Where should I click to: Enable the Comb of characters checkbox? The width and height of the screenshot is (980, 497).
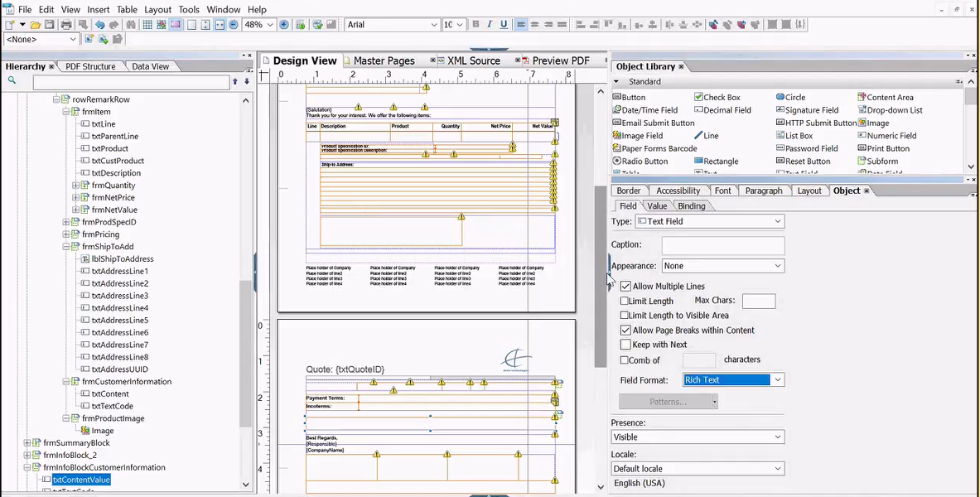click(x=625, y=360)
